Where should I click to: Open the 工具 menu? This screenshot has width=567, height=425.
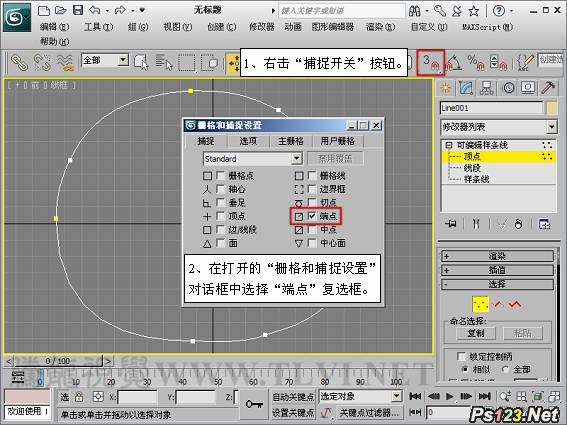click(98, 27)
